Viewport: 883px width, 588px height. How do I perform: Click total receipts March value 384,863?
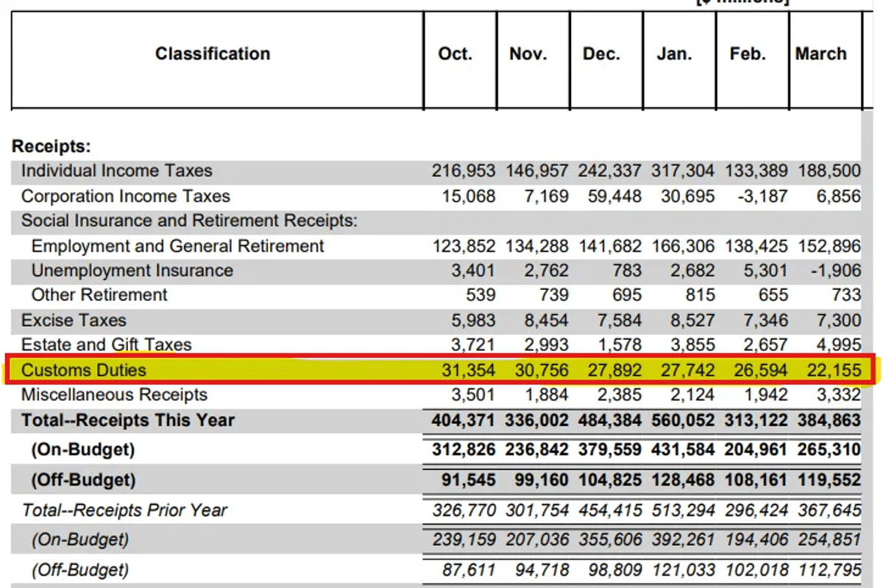point(829,420)
